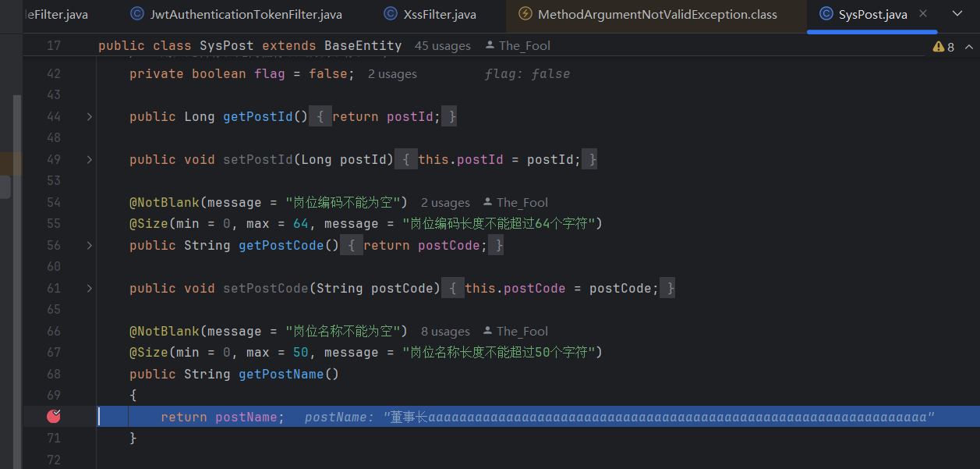Image resolution: width=980 pixels, height=469 pixels.
Task: Switch to the XssFilter.java tab
Action: (x=430, y=14)
